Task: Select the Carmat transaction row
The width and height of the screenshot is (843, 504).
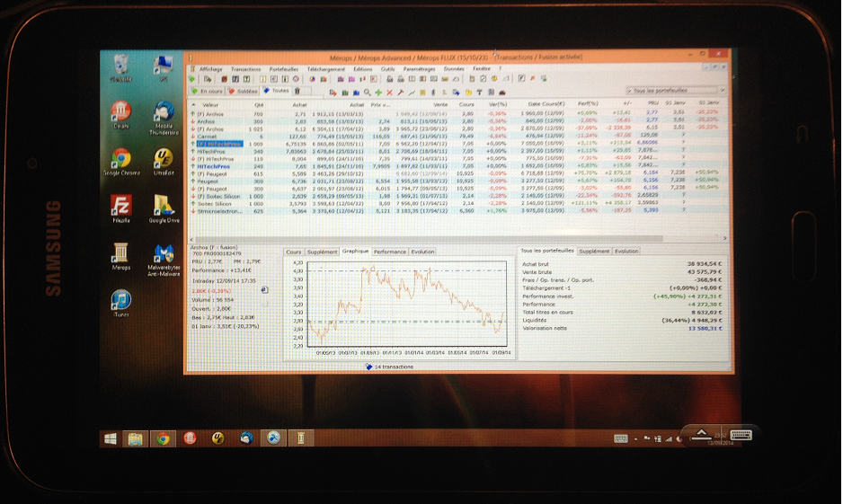Action: pyautogui.click(x=457, y=137)
